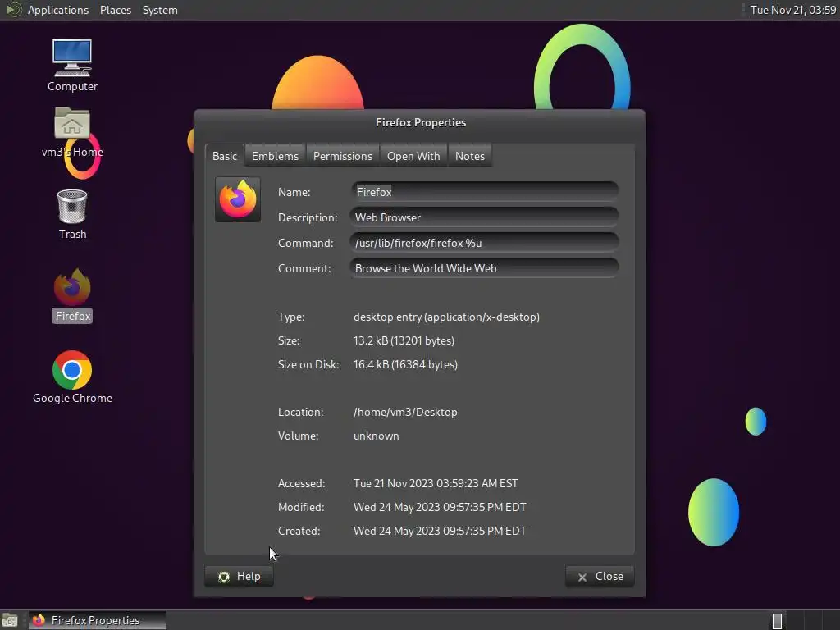Image resolution: width=840 pixels, height=630 pixels.
Task: Open the Applications menu
Action: tap(58, 10)
